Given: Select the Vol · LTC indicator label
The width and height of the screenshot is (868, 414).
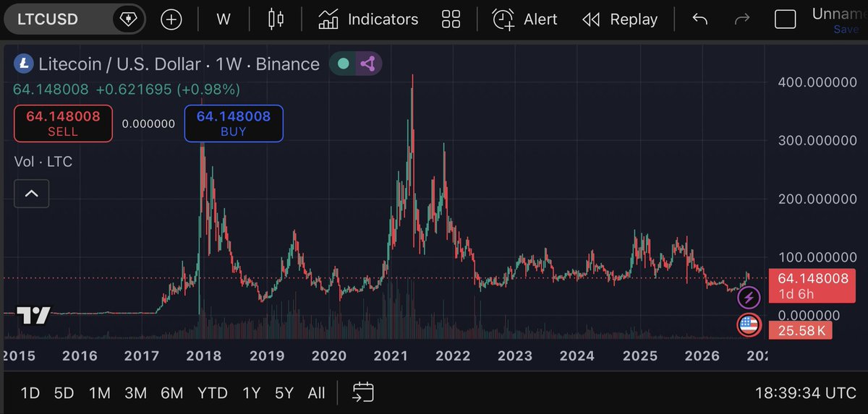Looking at the screenshot, I should click(x=43, y=162).
